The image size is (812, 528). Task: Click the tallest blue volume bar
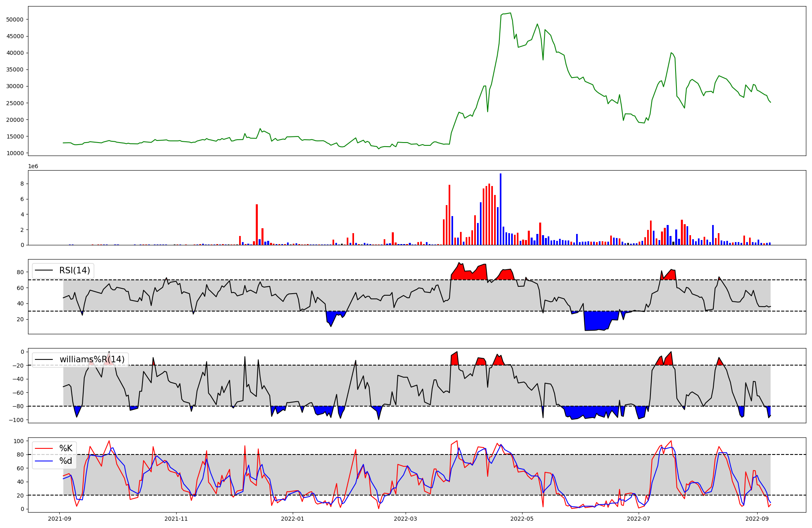pos(501,209)
